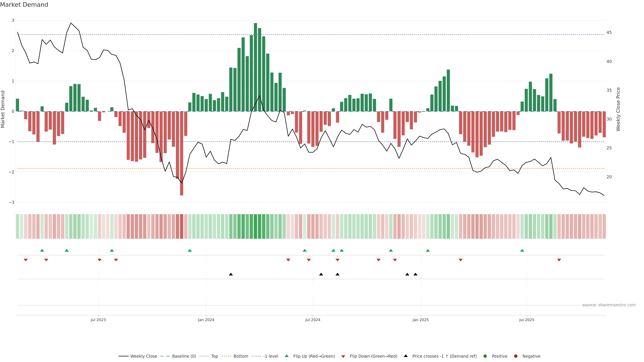Click the Market Demand chart title

24,5
